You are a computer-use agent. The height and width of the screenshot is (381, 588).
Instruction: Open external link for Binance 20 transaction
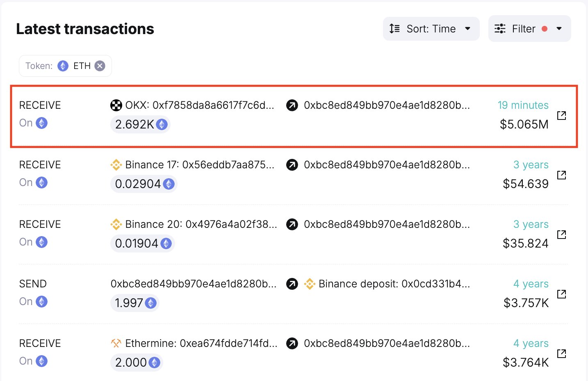click(x=561, y=234)
